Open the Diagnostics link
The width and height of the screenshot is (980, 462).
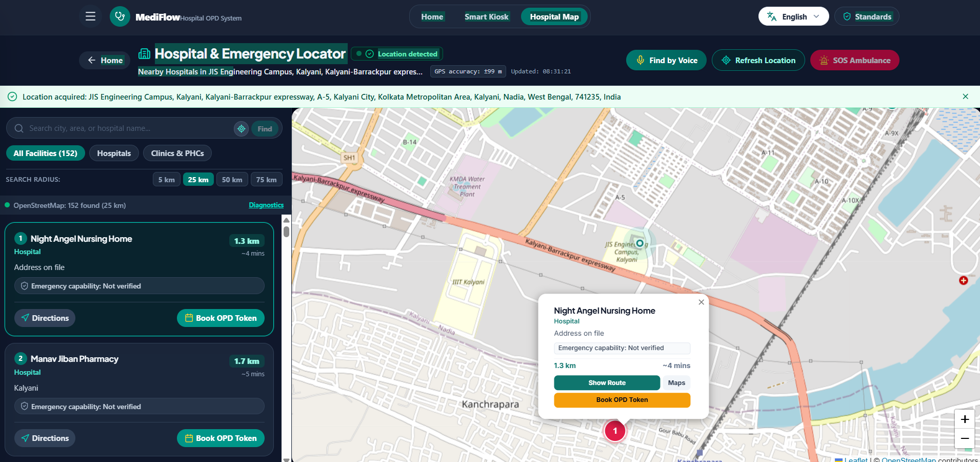[x=266, y=205]
